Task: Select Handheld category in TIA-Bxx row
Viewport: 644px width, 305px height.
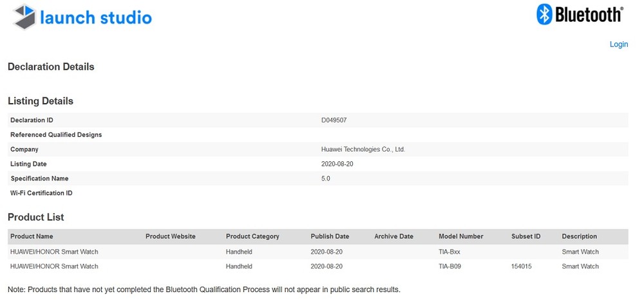Action: coord(239,251)
